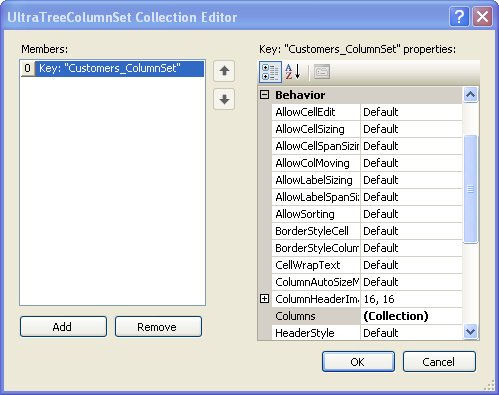The width and height of the screenshot is (499, 395).
Task: Click the HeaderStyle Default value
Action: tap(411, 333)
